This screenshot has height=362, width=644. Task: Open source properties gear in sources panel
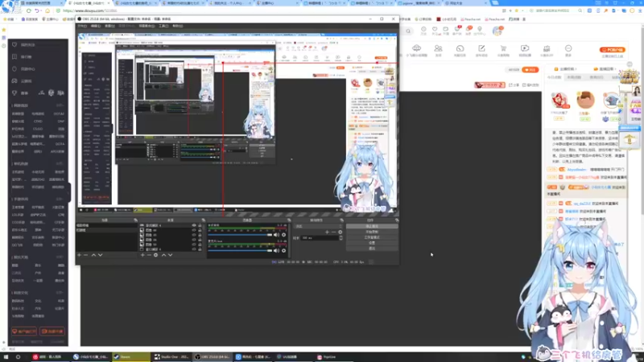coord(155,255)
